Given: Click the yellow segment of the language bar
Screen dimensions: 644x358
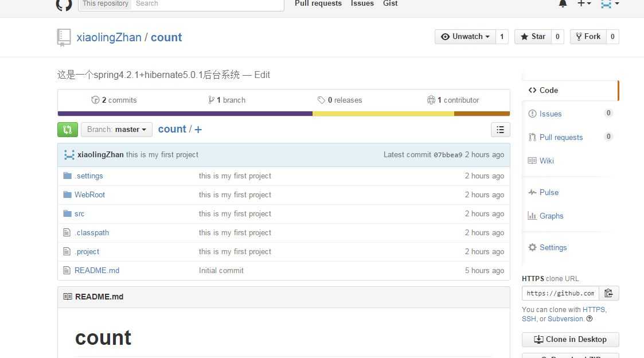Looking at the screenshot, I should pos(383,114).
